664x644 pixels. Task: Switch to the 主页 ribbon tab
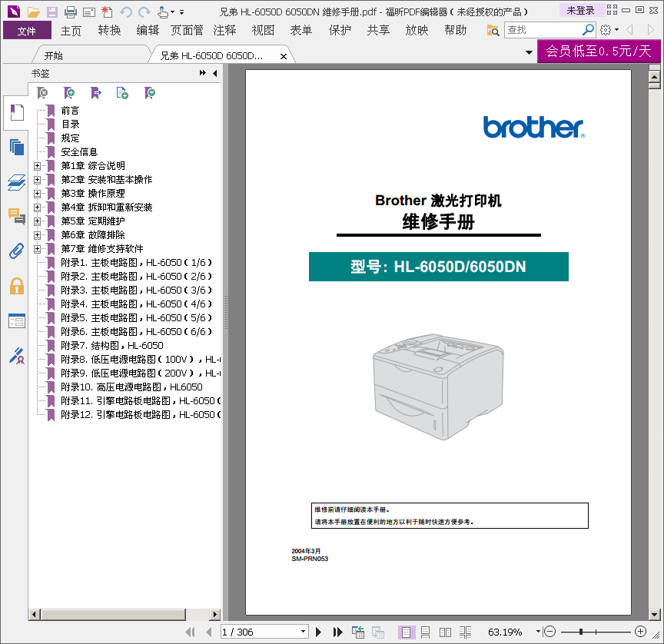[71, 31]
